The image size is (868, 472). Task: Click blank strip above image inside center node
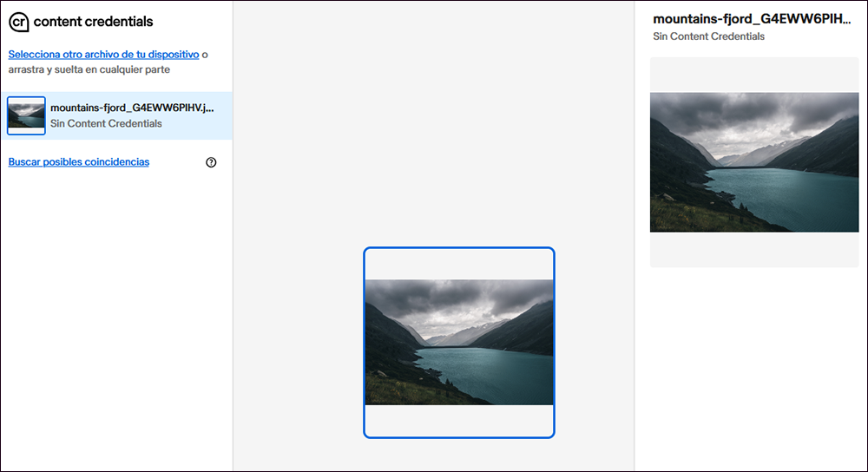pos(458,264)
